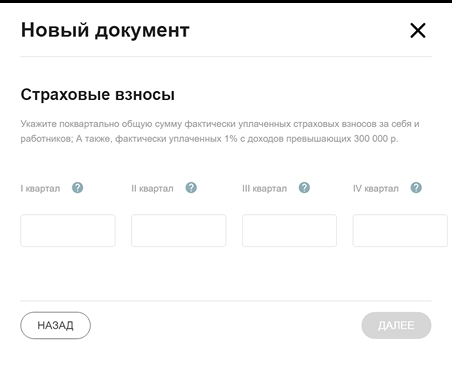This screenshot has width=452, height=388.
Task: Select the III квартал label
Action: (x=264, y=189)
